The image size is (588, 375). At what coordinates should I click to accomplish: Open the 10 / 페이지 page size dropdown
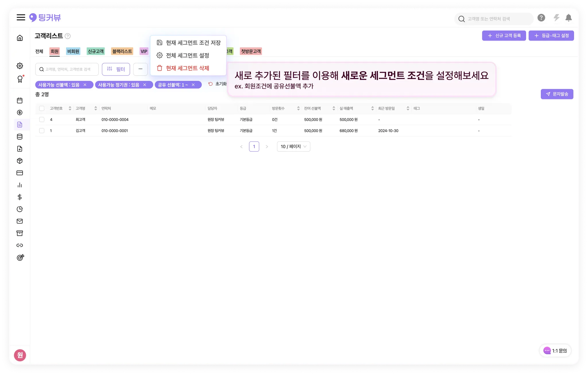[293, 147]
